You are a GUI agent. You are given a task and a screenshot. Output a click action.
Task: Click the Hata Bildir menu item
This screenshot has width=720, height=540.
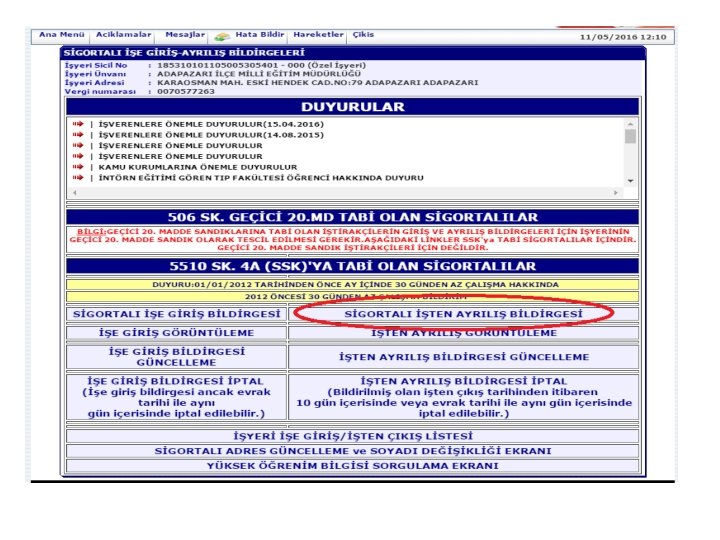pyautogui.click(x=260, y=35)
